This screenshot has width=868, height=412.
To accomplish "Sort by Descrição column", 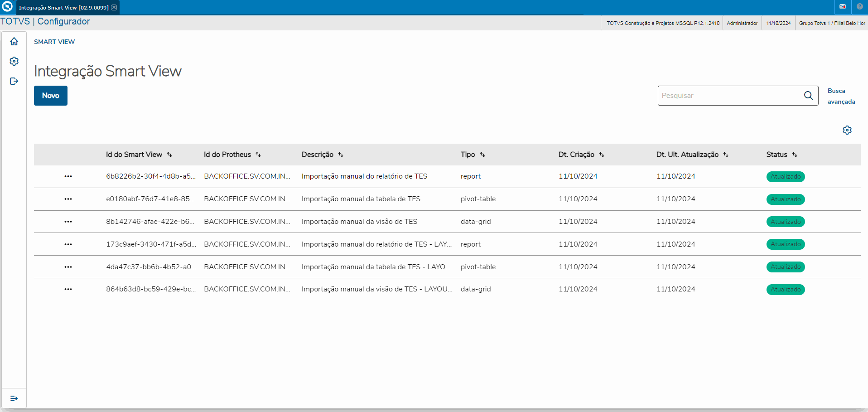I will (341, 155).
